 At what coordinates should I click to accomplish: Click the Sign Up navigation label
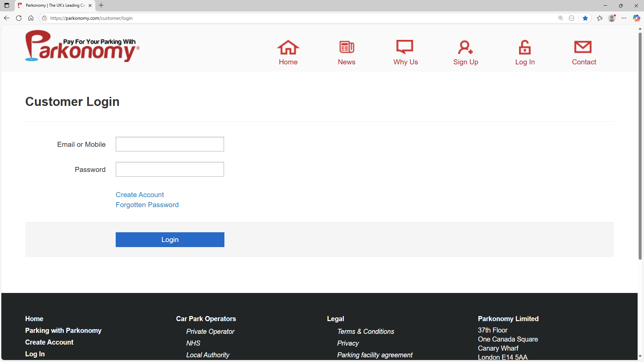pyautogui.click(x=466, y=62)
